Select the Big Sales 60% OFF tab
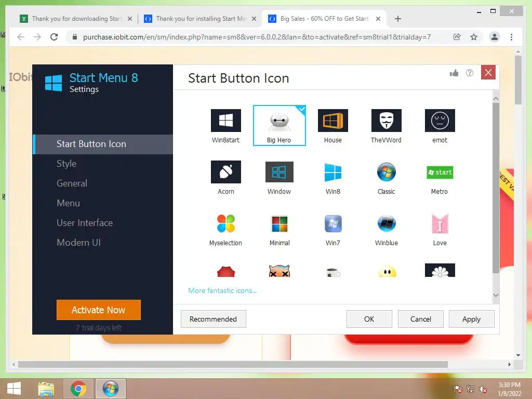Screen dimensions: 532x399 (324, 19)
